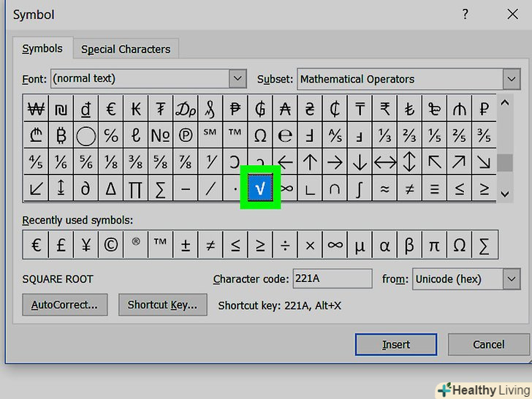Open the Shortcut Key dialog

(162, 305)
